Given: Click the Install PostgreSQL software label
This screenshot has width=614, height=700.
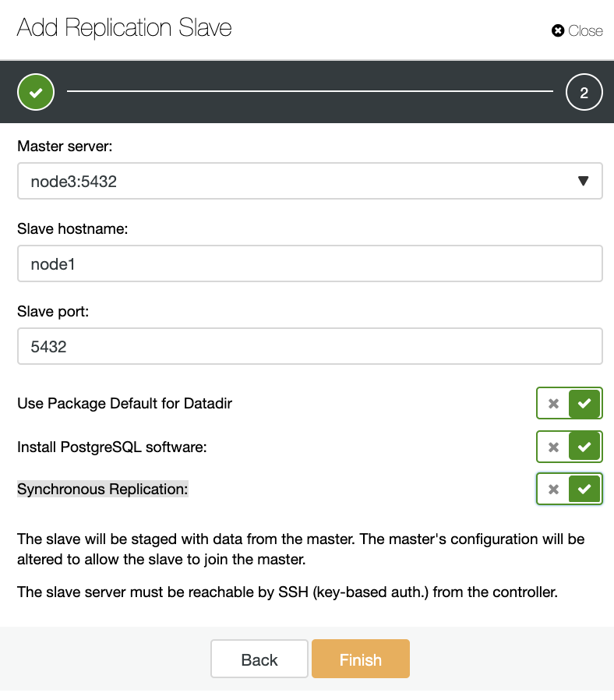Looking at the screenshot, I should (112, 447).
